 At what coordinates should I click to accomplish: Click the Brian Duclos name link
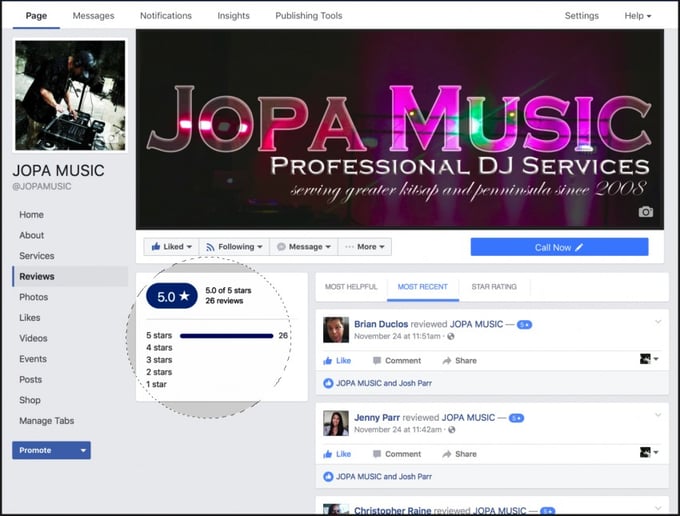[x=381, y=324]
